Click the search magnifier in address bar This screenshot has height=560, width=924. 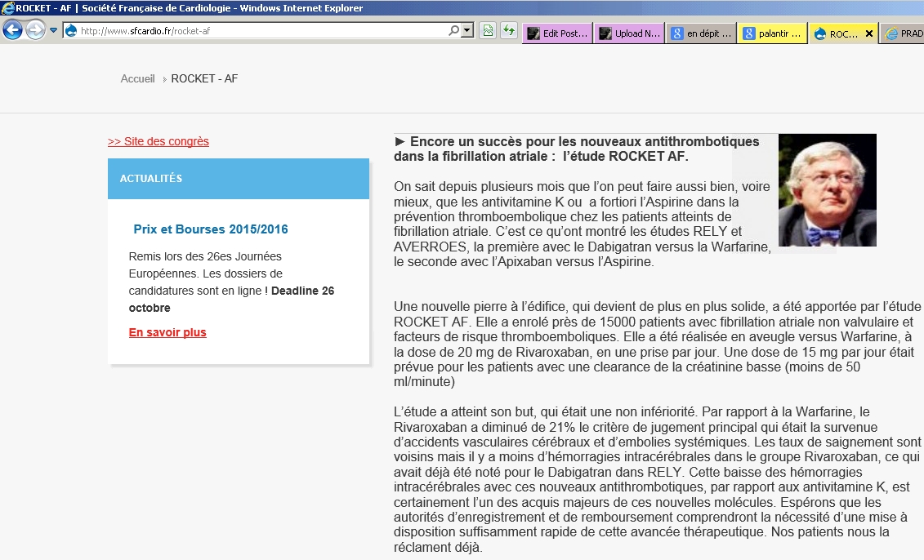pyautogui.click(x=453, y=31)
